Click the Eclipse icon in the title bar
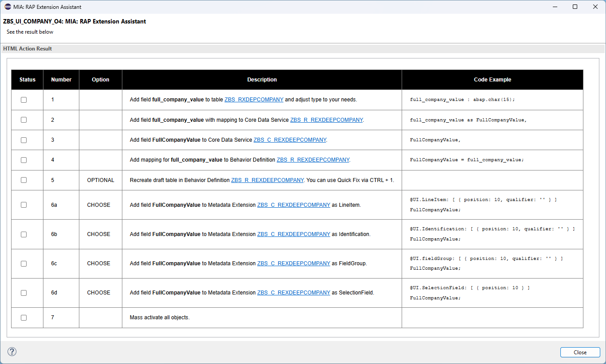The height and width of the screenshot is (364, 606). pyautogui.click(x=8, y=7)
